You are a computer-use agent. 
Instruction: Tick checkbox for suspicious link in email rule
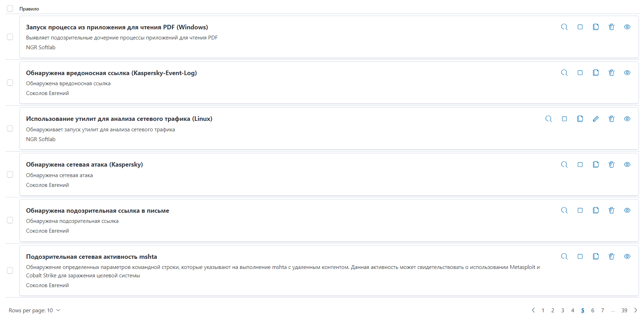coord(10,220)
